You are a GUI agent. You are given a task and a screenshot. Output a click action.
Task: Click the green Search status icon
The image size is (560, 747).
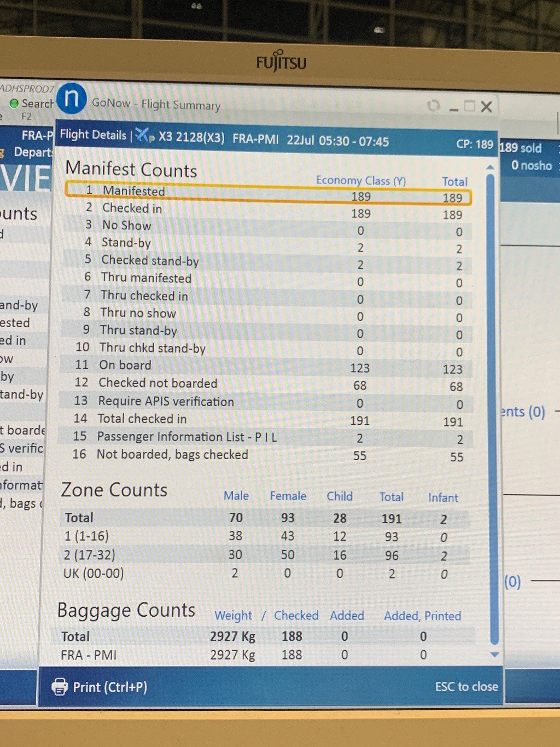click(x=14, y=103)
